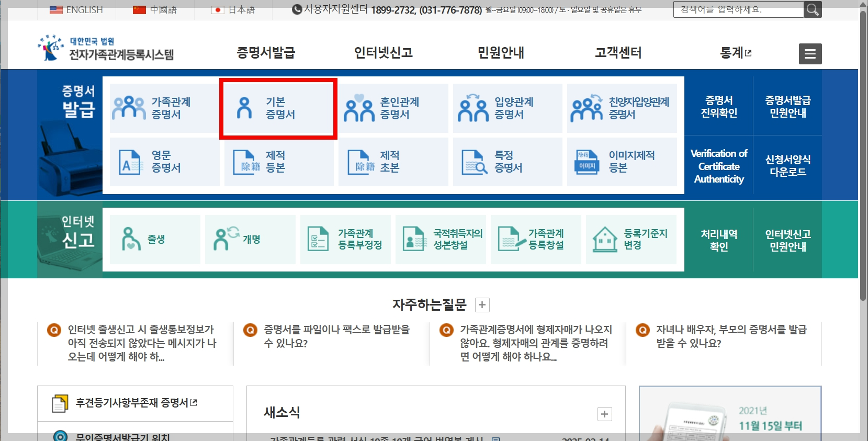This screenshot has width=868, height=441.
Task: Open 제적 등본 document icon
Action: 246,162
